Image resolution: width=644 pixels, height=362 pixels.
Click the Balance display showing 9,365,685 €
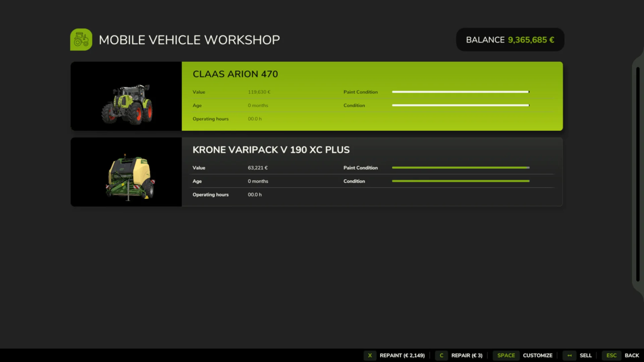point(510,40)
